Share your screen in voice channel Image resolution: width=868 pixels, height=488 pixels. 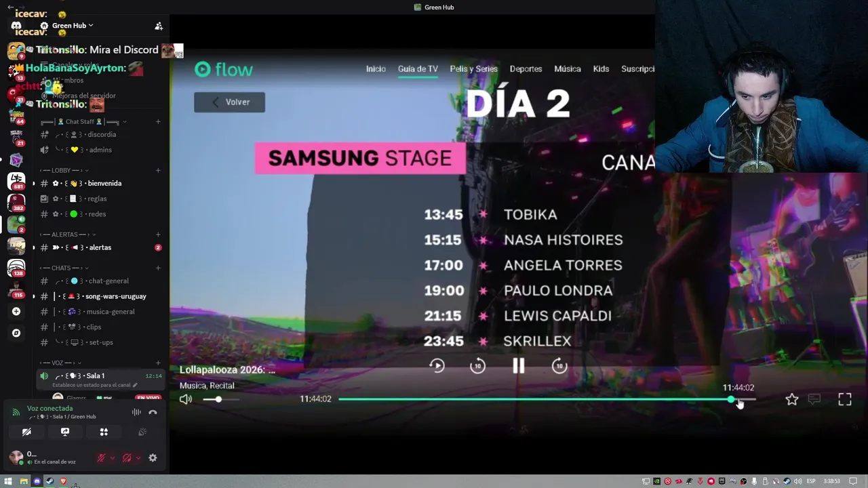(x=65, y=432)
